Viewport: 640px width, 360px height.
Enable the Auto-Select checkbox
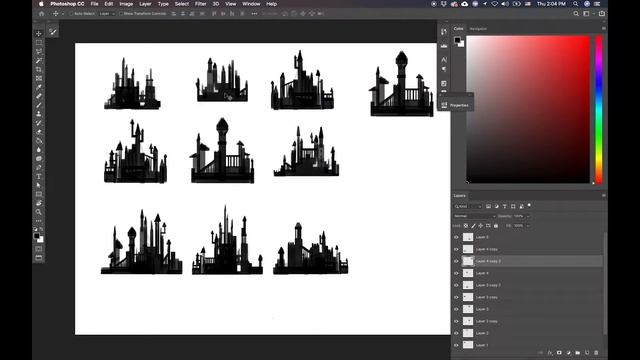[71, 13]
